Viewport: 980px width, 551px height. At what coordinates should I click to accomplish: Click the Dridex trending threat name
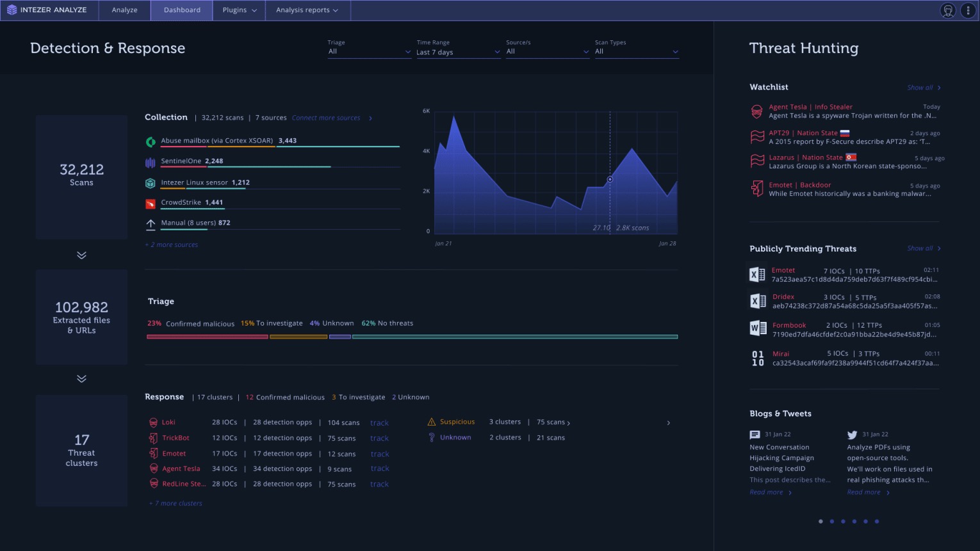point(783,297)
